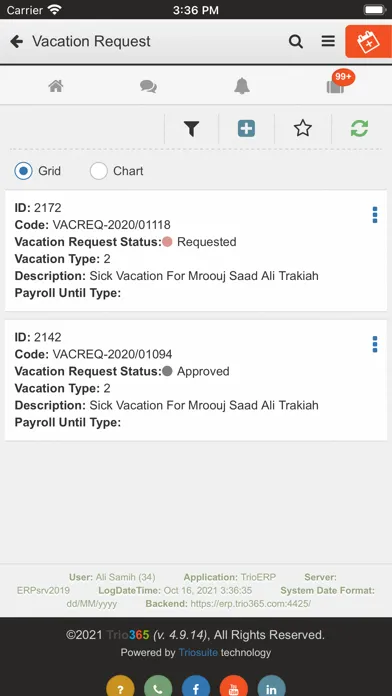The height and width of the screenshot is (696, 392).
Task: Expand options for record ID 2142
Action: coord(375,344)
